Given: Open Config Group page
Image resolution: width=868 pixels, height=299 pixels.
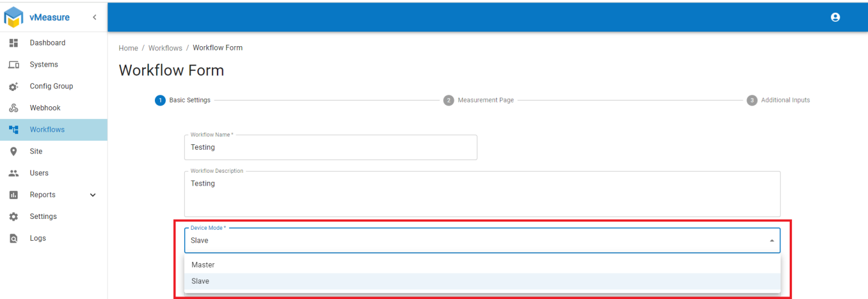Looking at the screenshot, I should pos(53,86).
